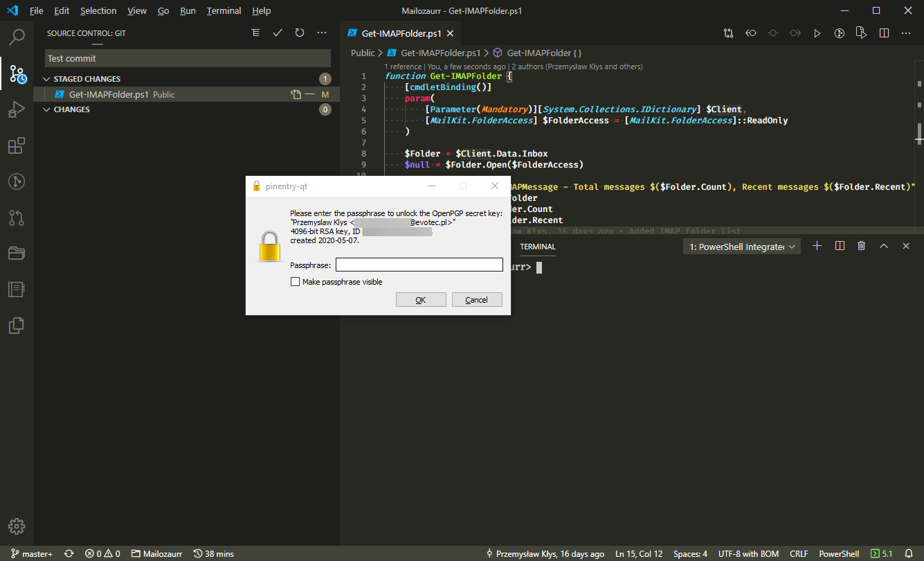Open the Run and Debug sidebar icon

16,111
